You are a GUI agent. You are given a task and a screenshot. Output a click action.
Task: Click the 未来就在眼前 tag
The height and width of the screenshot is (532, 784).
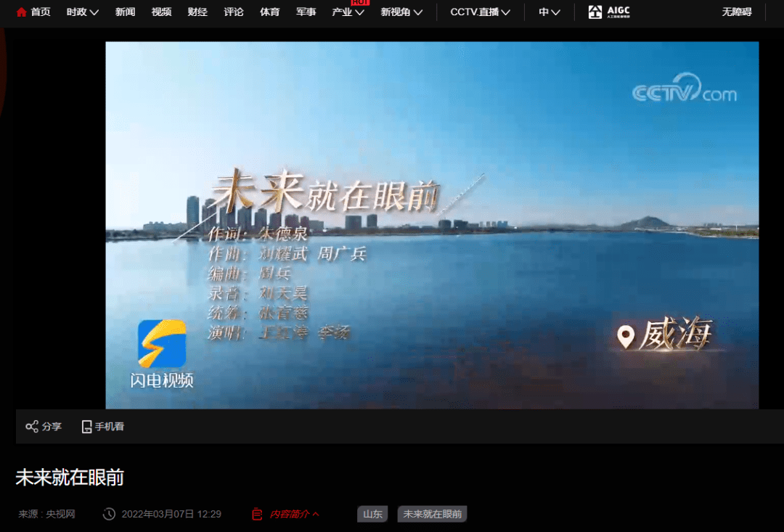(x=432, y=514)
